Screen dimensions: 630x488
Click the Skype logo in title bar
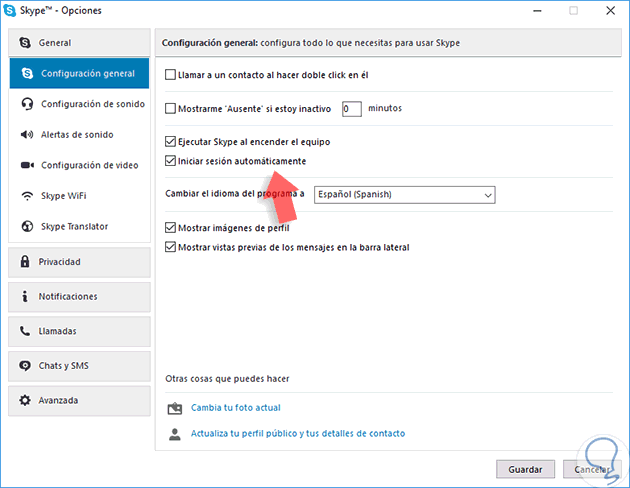13,11
